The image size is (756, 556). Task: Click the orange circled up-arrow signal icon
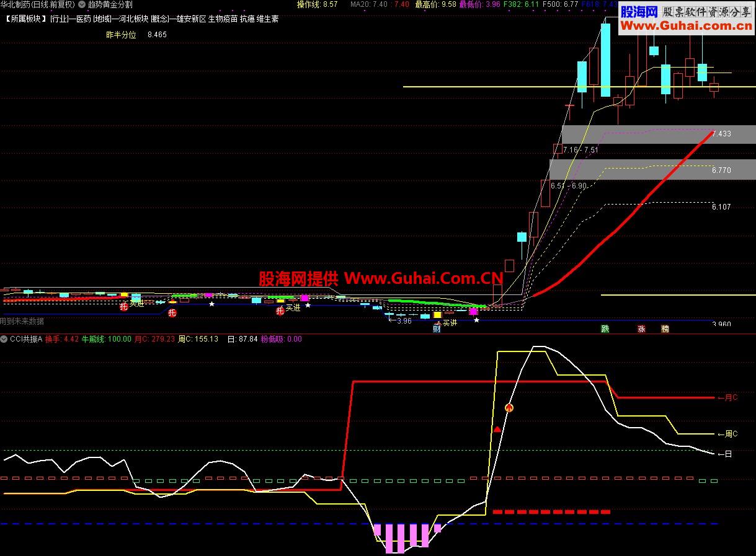coord(509,408)
